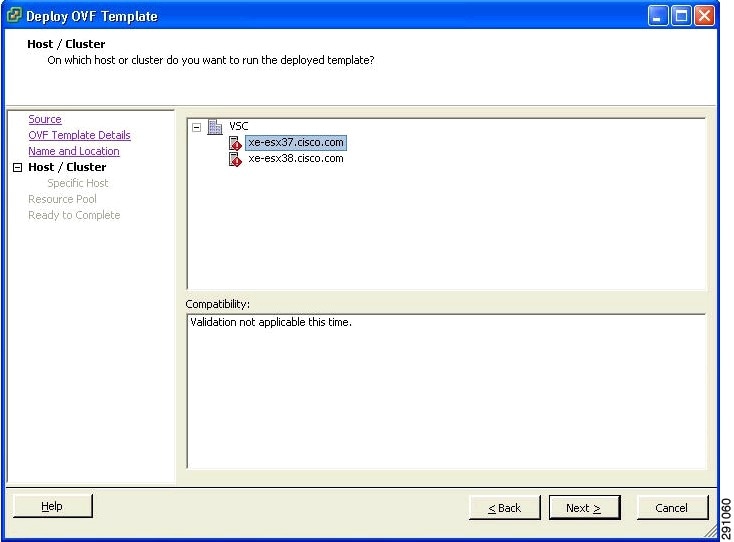
Task: Click the Deploy OVF Template title bar icon
Action: [x=14, y=15]
